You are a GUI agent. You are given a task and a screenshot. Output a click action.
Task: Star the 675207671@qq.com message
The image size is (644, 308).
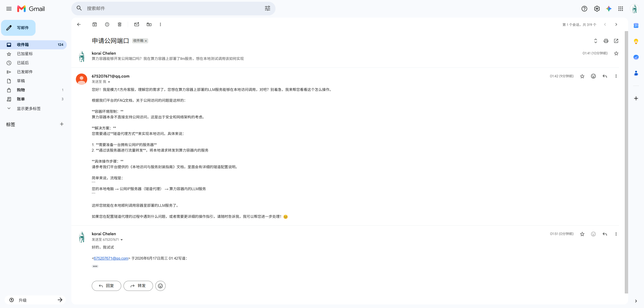tap(582, 76)
